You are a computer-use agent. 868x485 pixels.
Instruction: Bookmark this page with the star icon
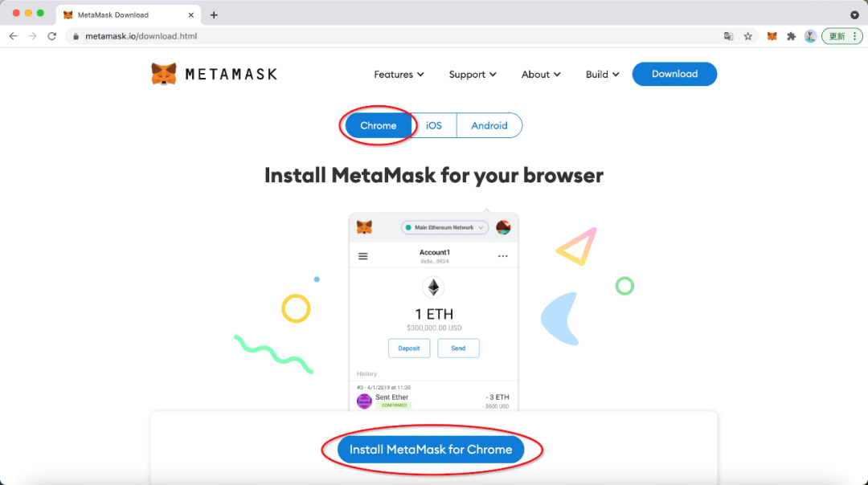[748, 36]
